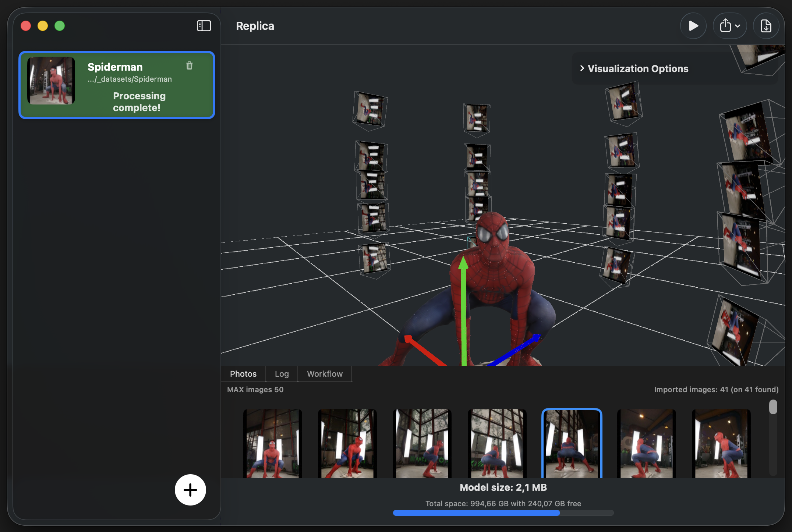Switch to the Log tab
This screenshot has height=532, width=792.
282,374
